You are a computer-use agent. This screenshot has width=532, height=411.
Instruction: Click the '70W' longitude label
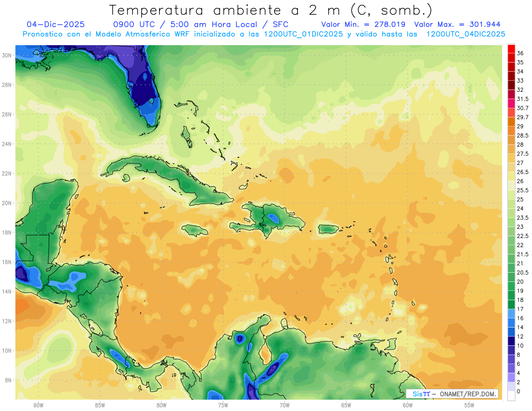pos(285,405)
